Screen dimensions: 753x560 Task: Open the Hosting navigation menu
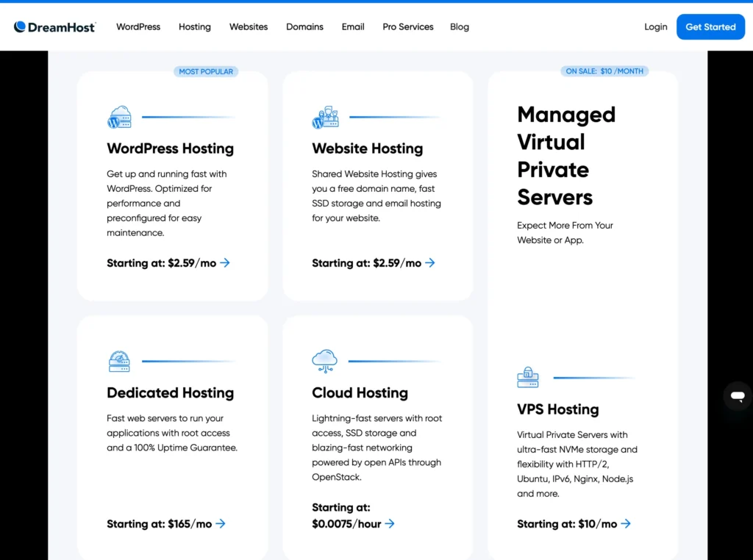pos(195,27)
